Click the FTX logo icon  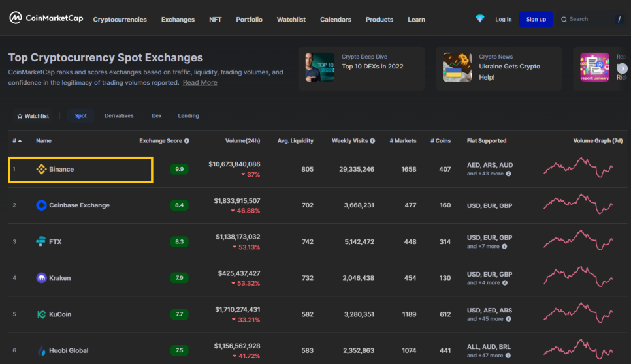point(41,241)
